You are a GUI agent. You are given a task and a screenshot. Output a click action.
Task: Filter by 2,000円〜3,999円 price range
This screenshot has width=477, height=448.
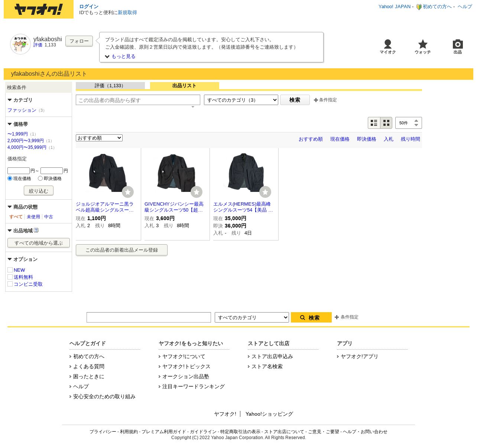[26, 141]
